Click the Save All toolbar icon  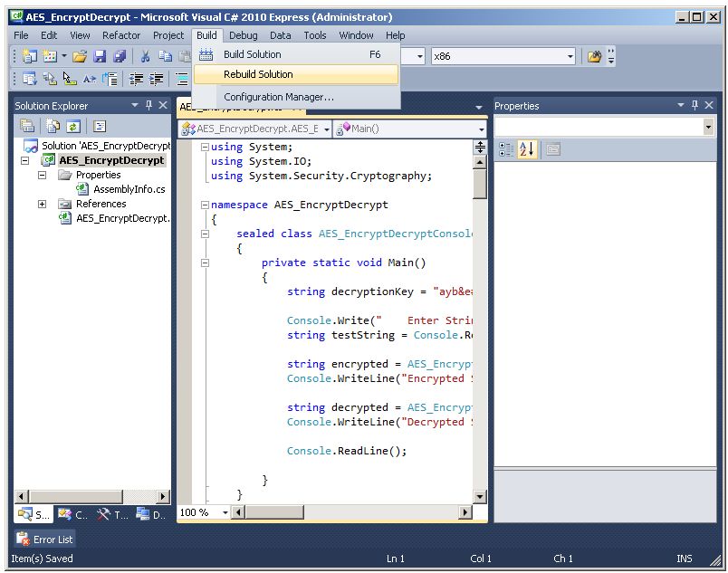120,56
